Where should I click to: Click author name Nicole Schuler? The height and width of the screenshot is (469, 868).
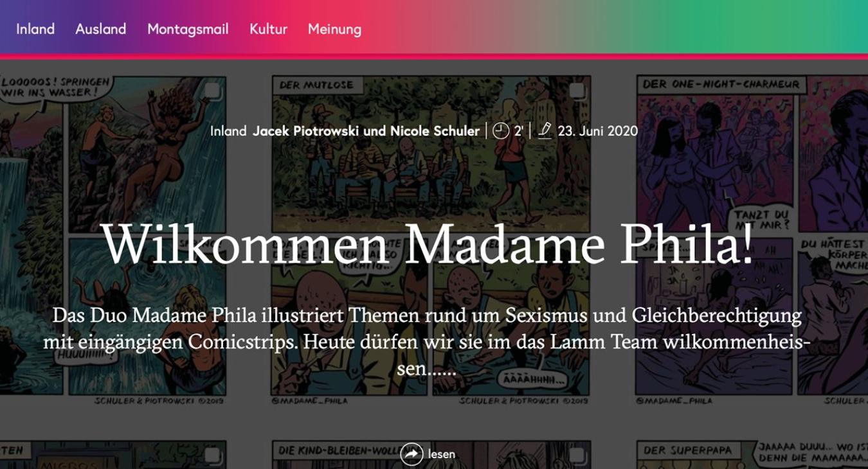tap(435, 131)
